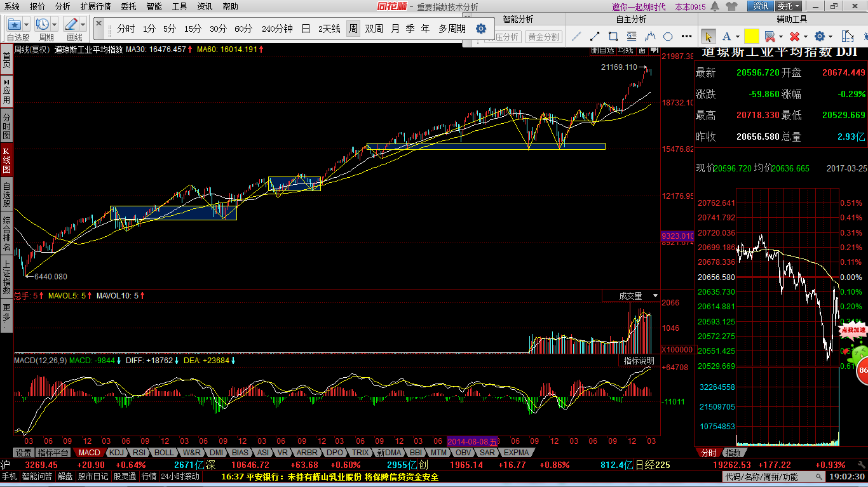Expand the text A tool dropdown arrow
The image size is (868, 487).
[738, 36]
